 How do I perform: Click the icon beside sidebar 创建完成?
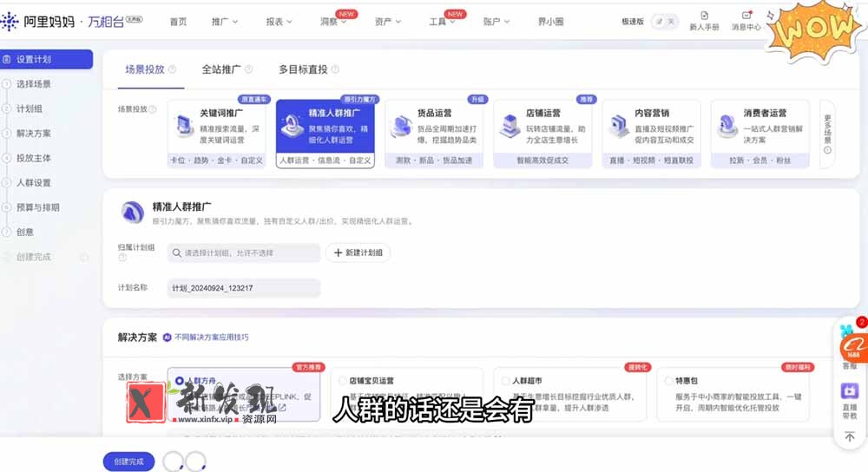(84, 257)
